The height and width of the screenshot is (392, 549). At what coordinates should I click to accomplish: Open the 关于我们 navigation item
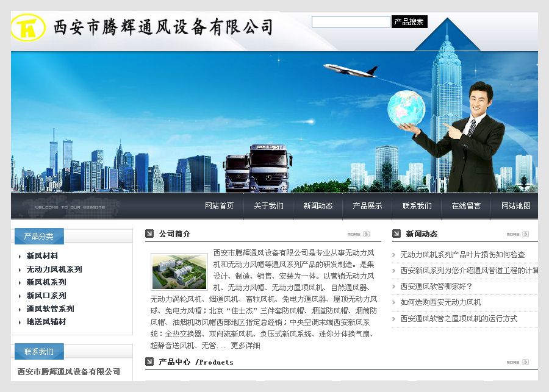(x=268, y=205)
